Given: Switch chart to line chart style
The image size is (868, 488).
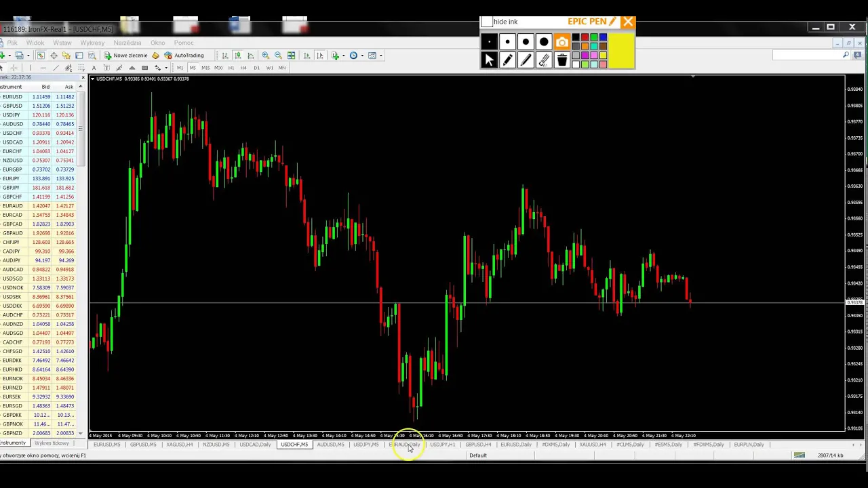Looking at the screenshot, I should (x=250, y=56).
